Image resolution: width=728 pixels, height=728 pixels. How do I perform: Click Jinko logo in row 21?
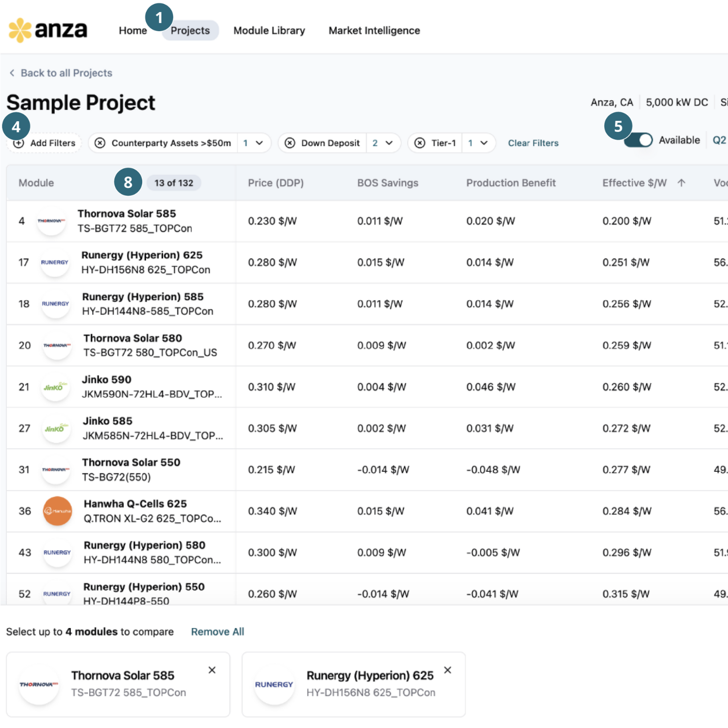tap(56, 387)
